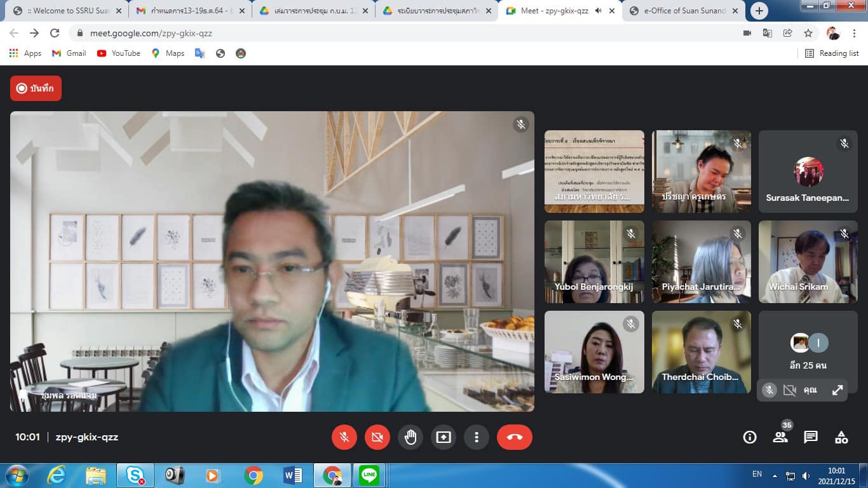The width and height of the screenshot is (868, 488).
Task: Toggle microphone in meeting control bar
Action: [x=344, y=437]
